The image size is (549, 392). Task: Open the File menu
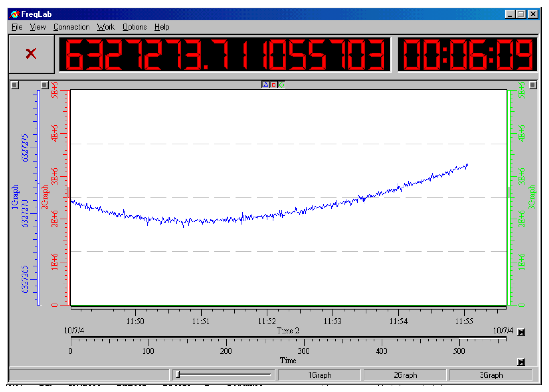point(17,27)
